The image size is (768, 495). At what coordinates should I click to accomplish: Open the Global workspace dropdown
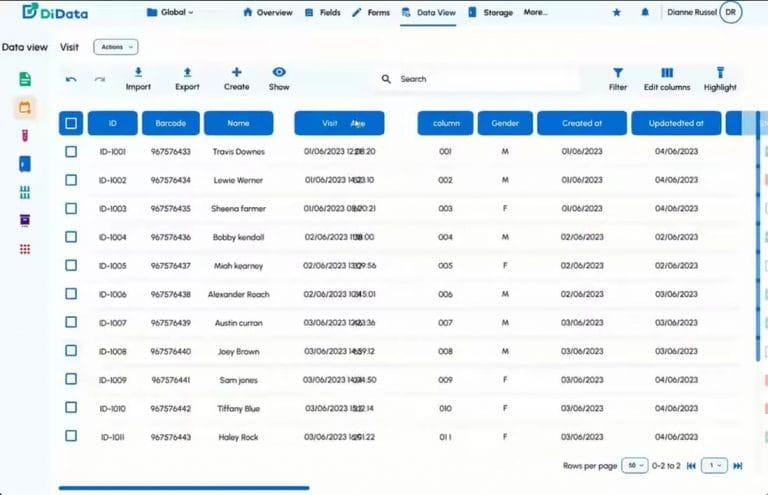pyautogui.click(x=170, y=13)
